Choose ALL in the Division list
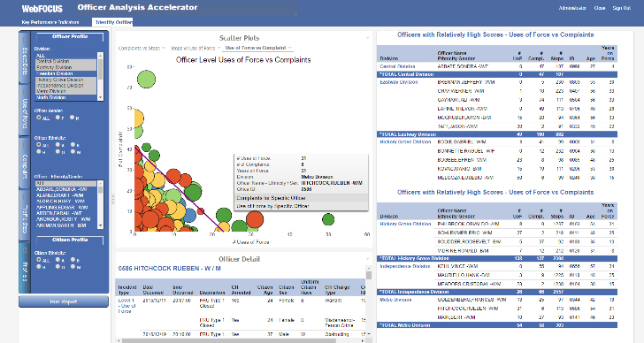The height and width of the screenshot is (343, 644). point(66,56)
